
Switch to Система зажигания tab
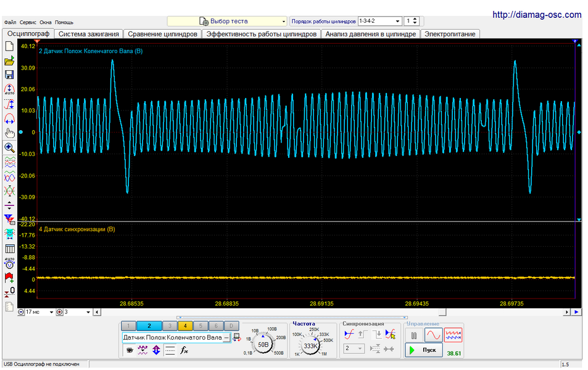pyautogui.click(x=88, y=34)
